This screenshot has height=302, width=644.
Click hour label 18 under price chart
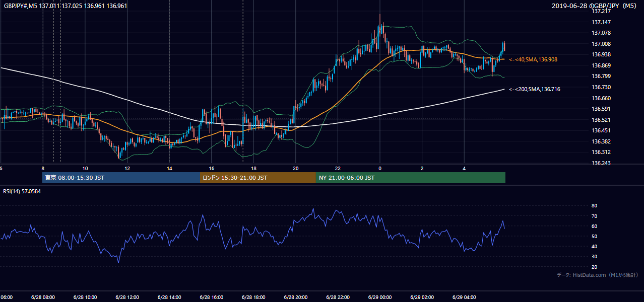tap(253, 169)
